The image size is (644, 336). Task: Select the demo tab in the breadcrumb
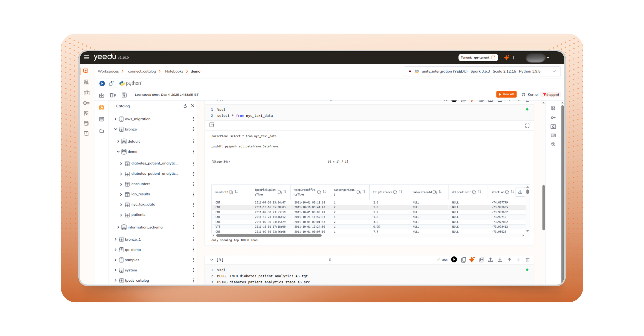click(x=195, y=71)
